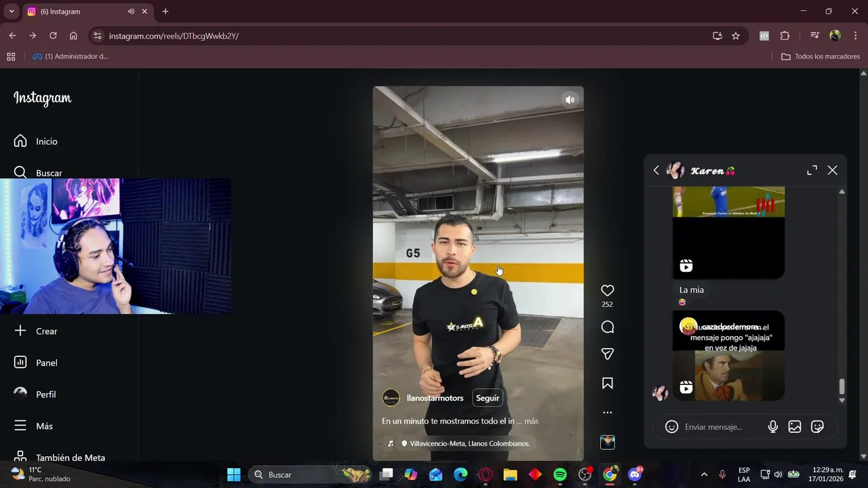Open the weather widget showing 11°C
The height and width of the screenshot is (488, 868).
[x=41, y=474]
